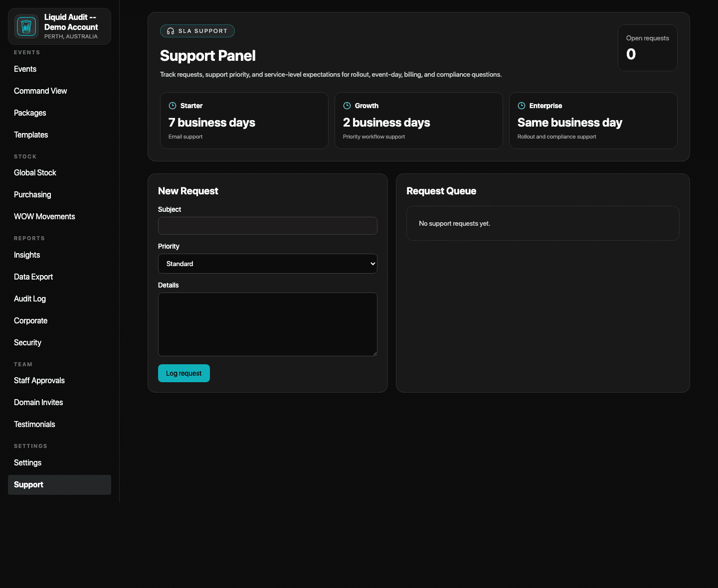This screenshot has height=588, width=718.
Task: Open WOW Movements
Action: coord(59,217)
